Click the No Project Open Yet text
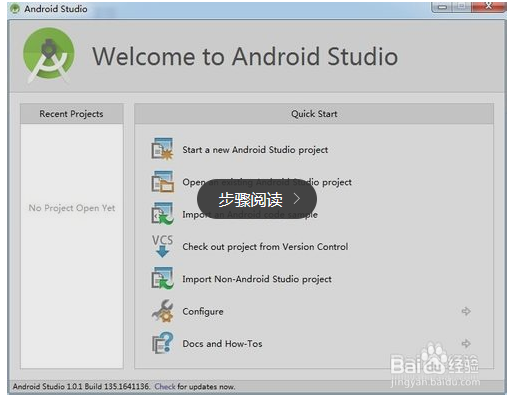509x400 pixels. [72, 208]
